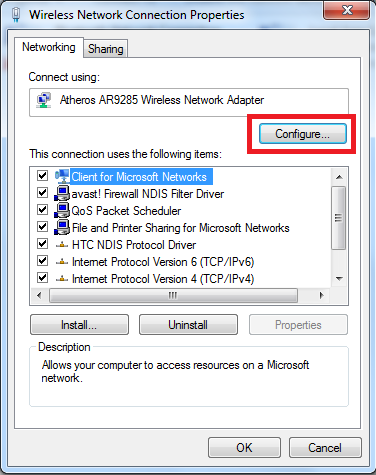Screen dimensions: 376x475
Task: Click the list's scroll up arrow
Action: click(x=339, y=177)
